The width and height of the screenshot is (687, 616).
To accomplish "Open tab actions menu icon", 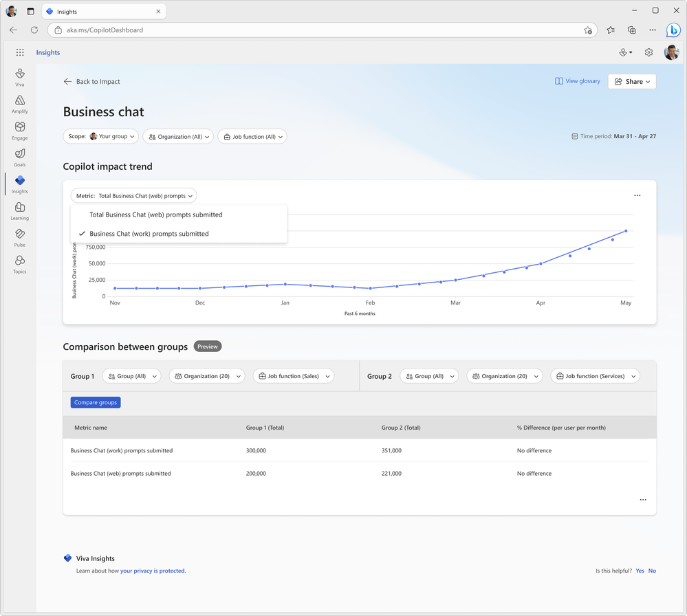I will click(x=30, y=12).
